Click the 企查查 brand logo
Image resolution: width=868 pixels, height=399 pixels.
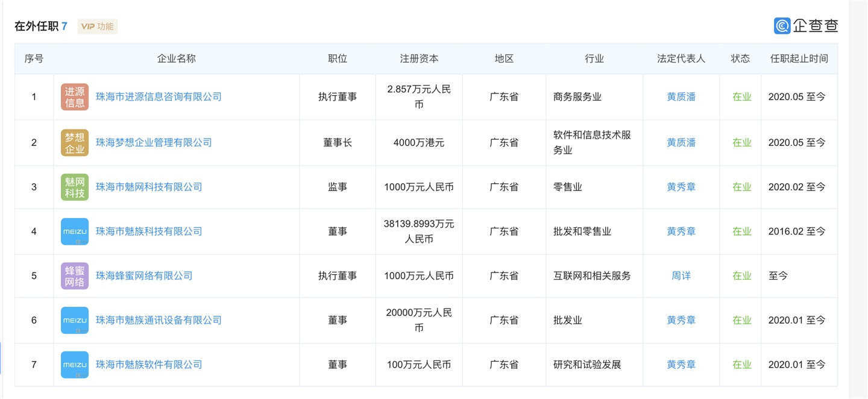pos(806,26)
